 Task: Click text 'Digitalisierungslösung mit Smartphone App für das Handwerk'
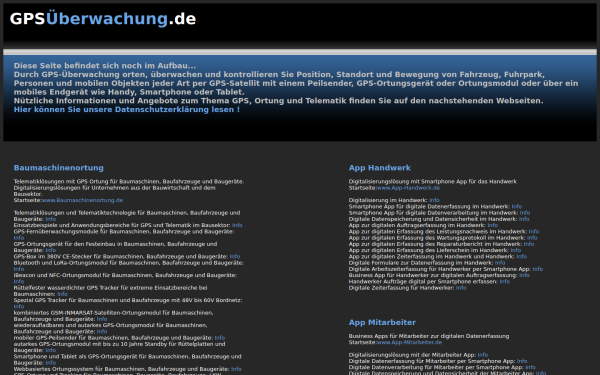(432, 181)
